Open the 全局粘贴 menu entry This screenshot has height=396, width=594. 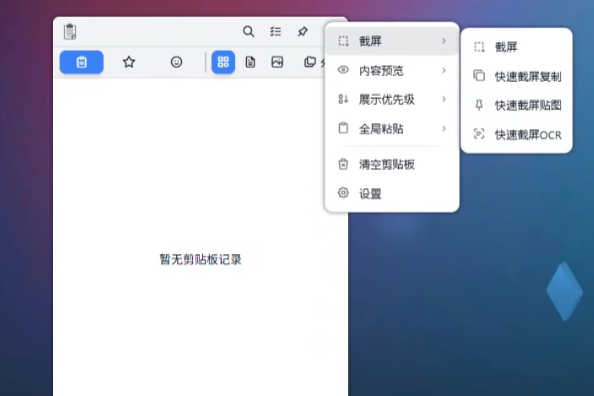[x=392, y=129]
